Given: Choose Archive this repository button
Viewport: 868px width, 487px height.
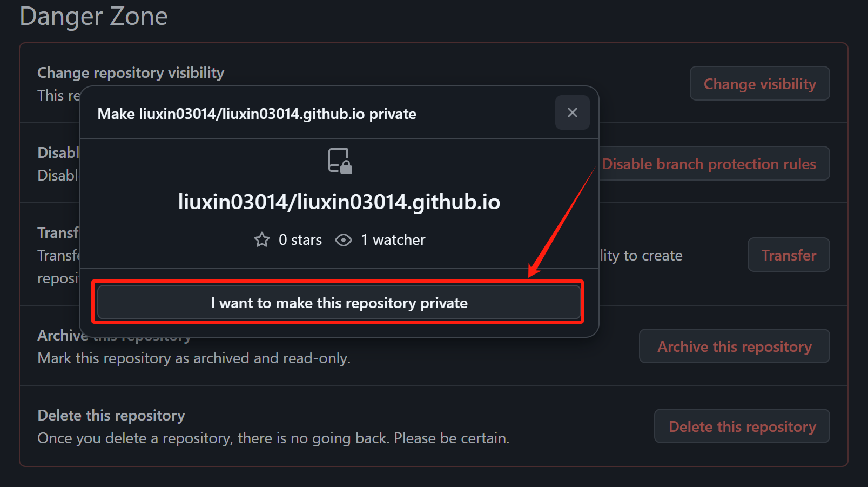Looking at the screenshot, I should (x=734, y=346).
